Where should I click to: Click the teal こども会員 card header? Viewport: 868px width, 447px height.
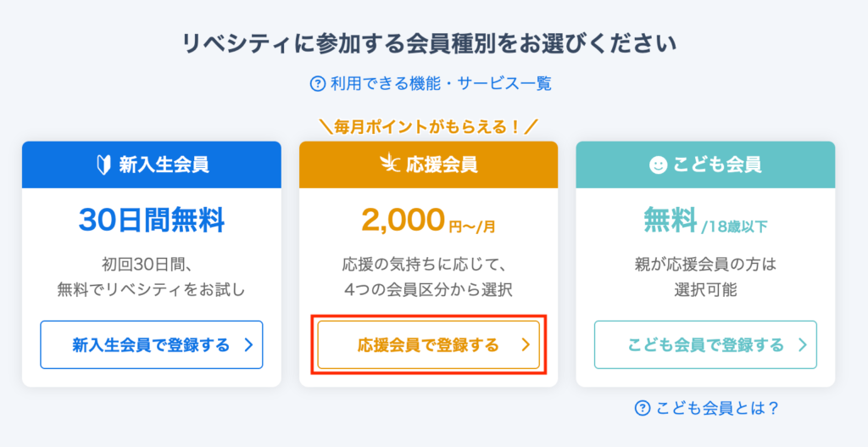click(705, 165)
